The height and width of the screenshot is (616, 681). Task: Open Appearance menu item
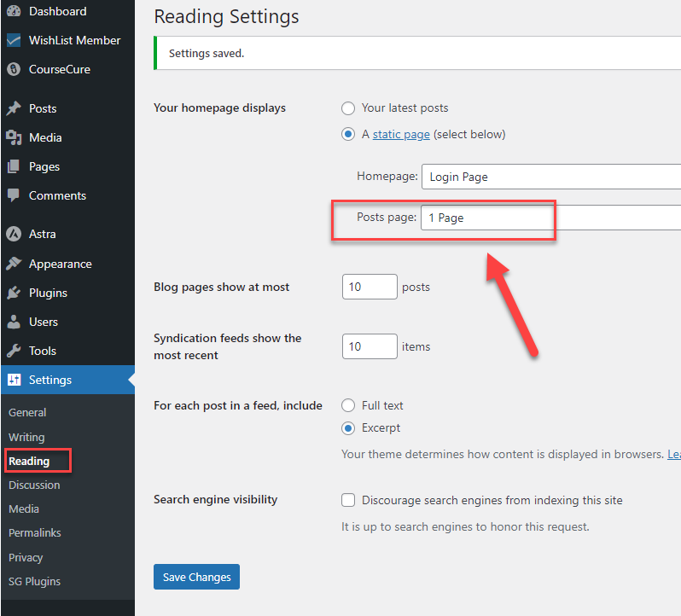[x=61, y=264]
